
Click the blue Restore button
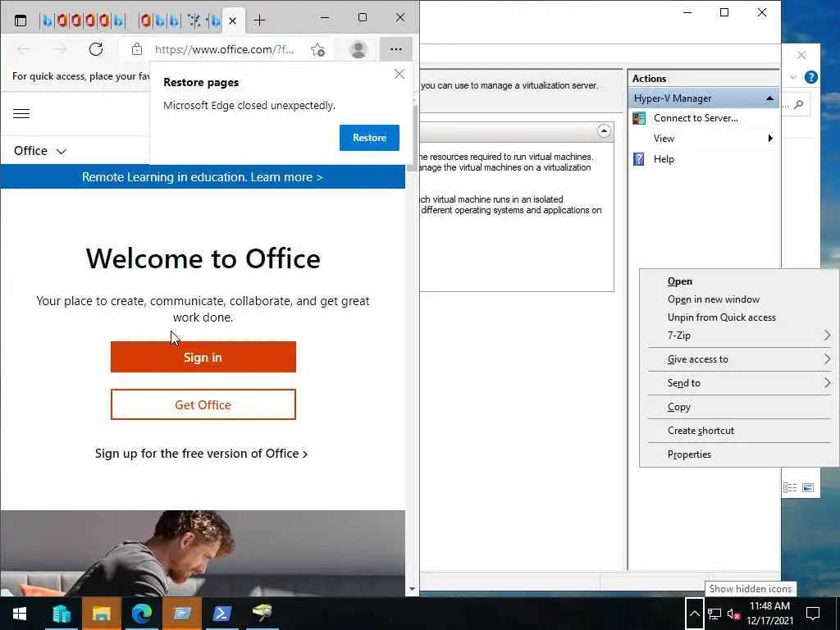click(x=369, y=138)
